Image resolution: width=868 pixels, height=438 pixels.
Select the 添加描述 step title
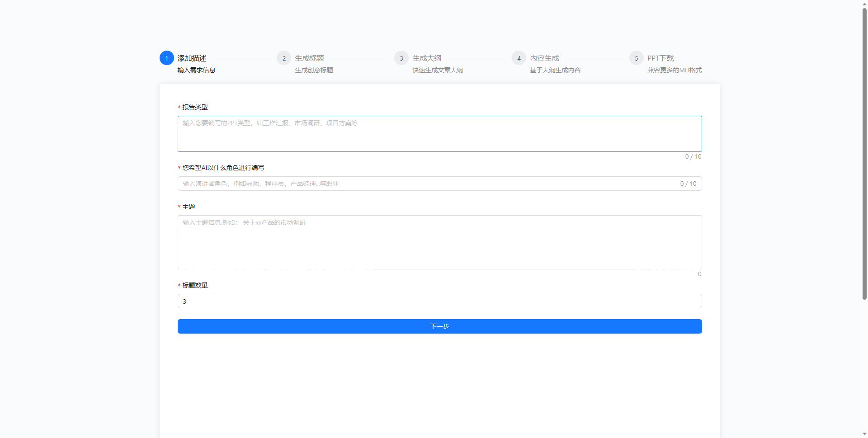192,58
